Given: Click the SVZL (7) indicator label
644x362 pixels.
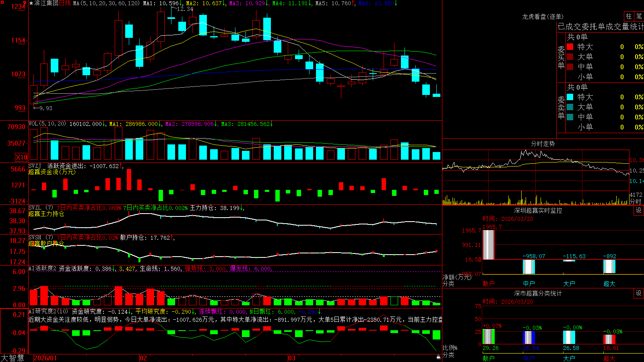Looking at the screenshot, I should (41, 208).
